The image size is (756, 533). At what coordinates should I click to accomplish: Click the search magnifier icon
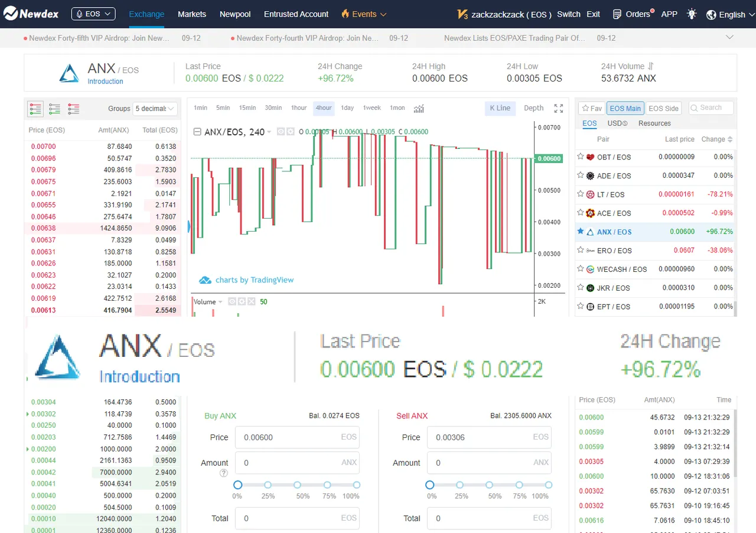click(x=695, y=108)
